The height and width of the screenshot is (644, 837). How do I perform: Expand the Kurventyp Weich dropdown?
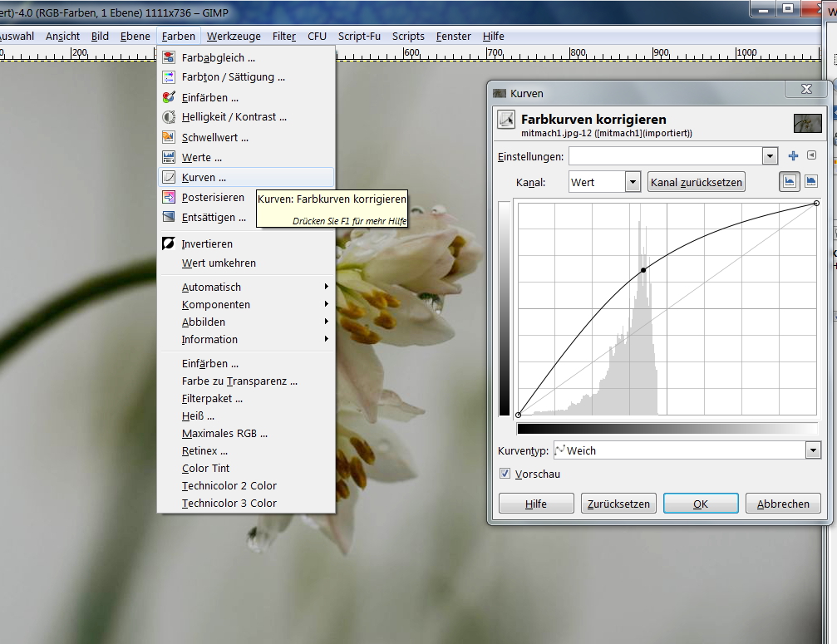[687, 450]
